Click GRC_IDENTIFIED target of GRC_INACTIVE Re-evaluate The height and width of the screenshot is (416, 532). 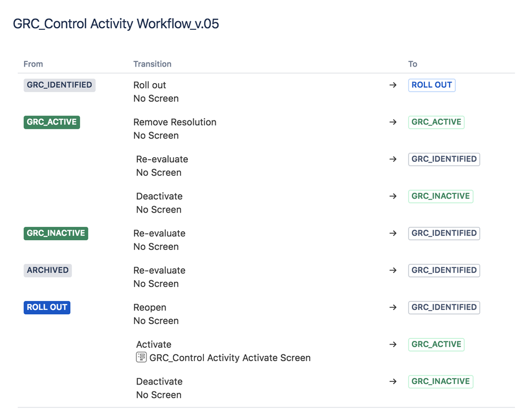coord(444,233)
